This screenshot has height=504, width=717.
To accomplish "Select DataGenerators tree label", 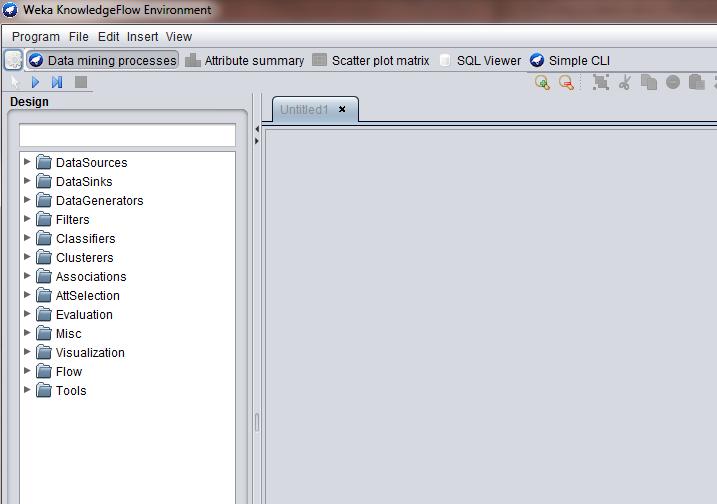I will click(100, 201).
